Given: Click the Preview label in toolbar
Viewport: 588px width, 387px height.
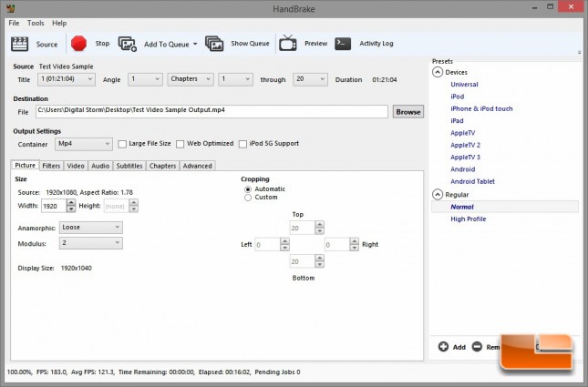Looking at the screenshot, I should pos(316,44).
